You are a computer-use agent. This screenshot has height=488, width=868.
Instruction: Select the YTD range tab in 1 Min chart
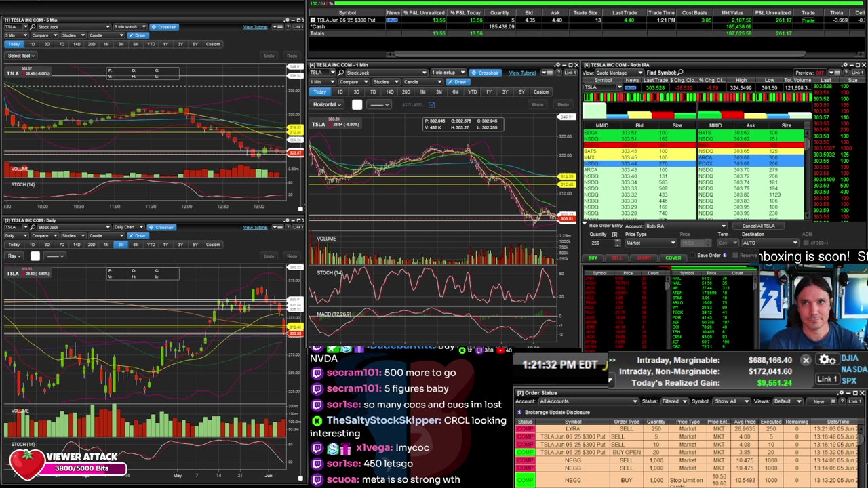(x=472, y=91)
